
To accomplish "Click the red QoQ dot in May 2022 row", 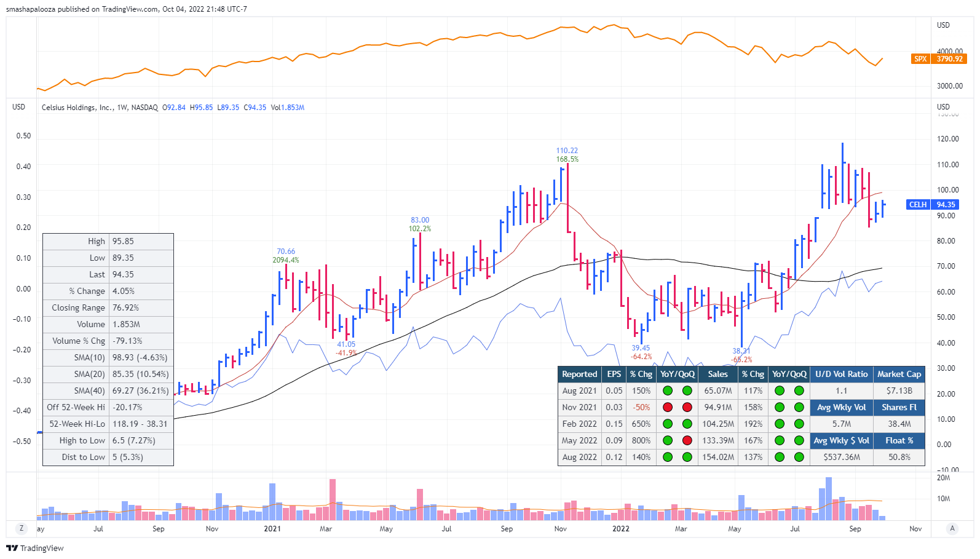I will pyautogui.click(x=687, y=440).
